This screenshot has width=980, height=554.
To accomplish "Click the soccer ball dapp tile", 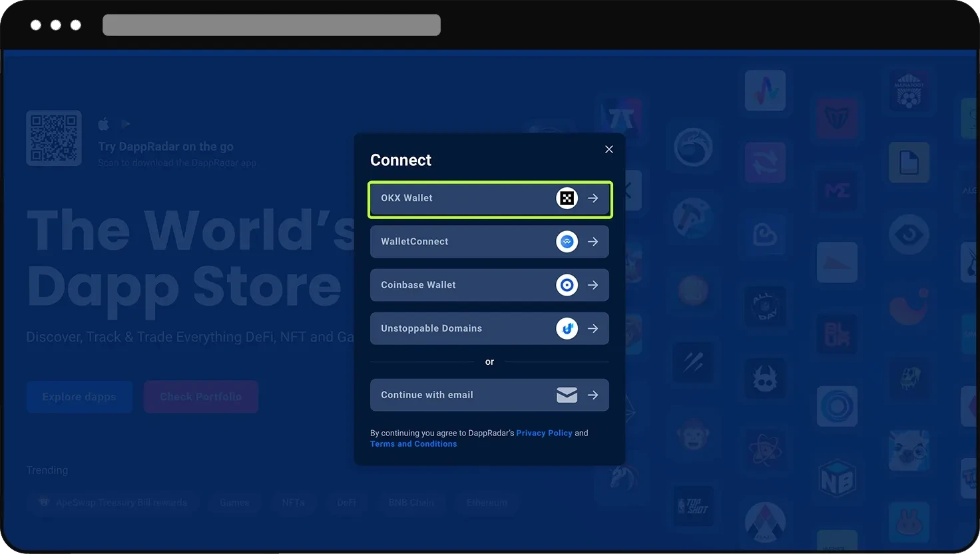I will click(x=909, y=91).
